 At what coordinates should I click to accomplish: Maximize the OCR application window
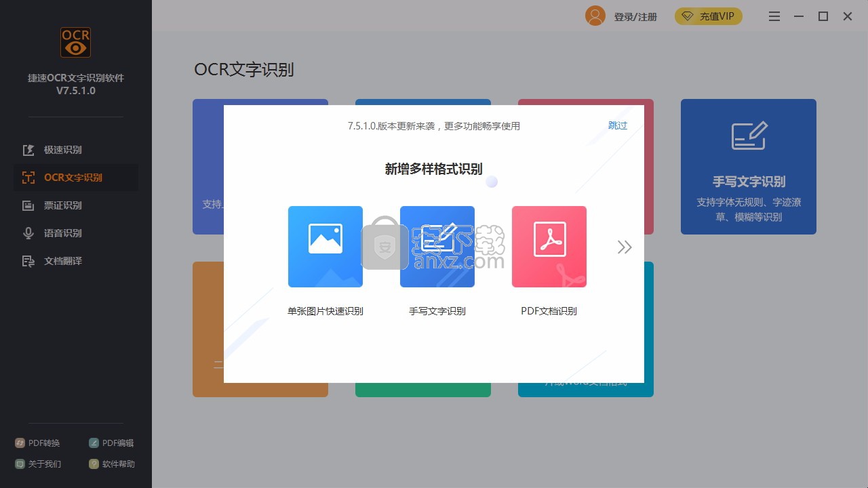click(823, 16)
